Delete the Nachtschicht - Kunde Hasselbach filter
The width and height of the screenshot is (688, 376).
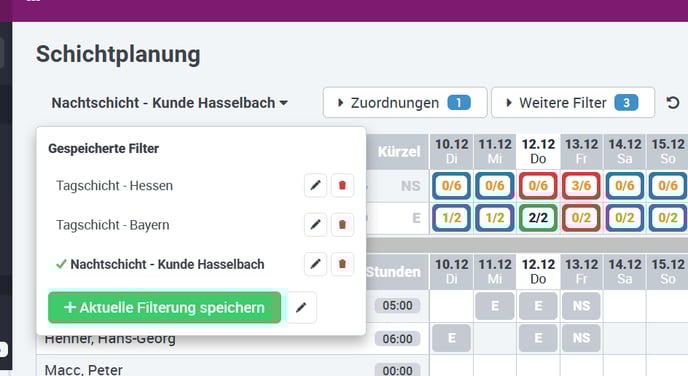click(342, 264)
